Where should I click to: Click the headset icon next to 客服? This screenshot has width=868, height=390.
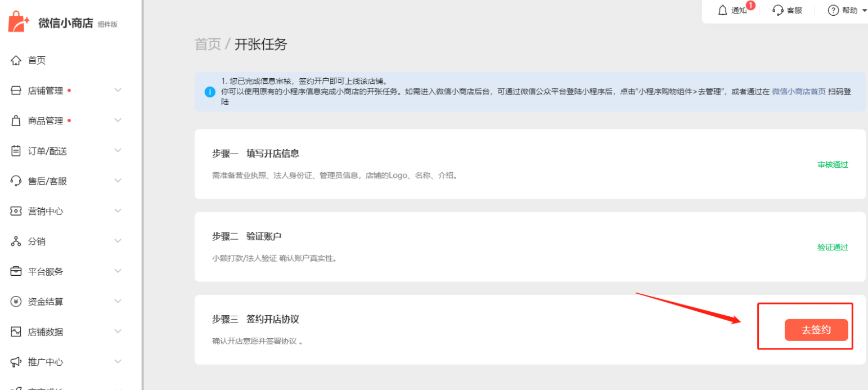tap(778, 10)
